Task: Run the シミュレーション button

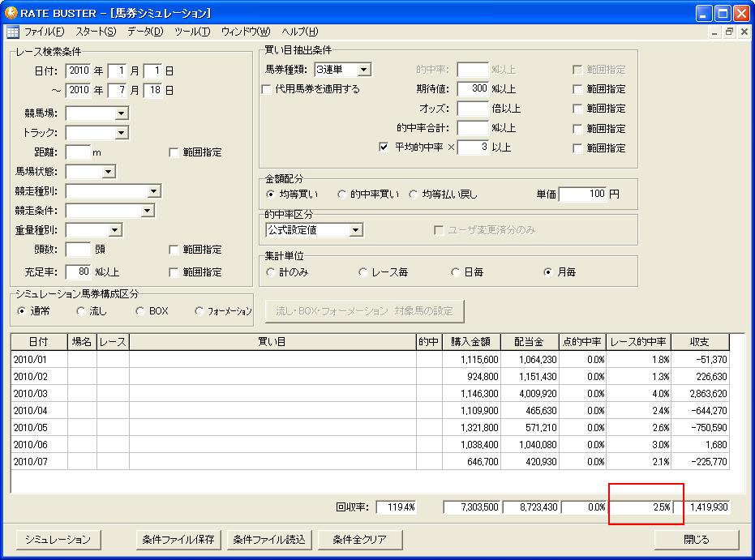Action: point(58,540)
